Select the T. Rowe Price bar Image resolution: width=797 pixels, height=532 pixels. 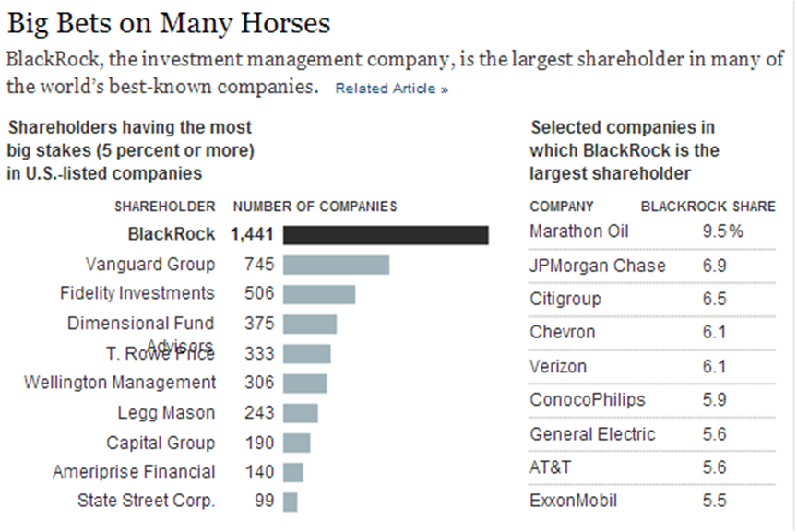point(306,353)
